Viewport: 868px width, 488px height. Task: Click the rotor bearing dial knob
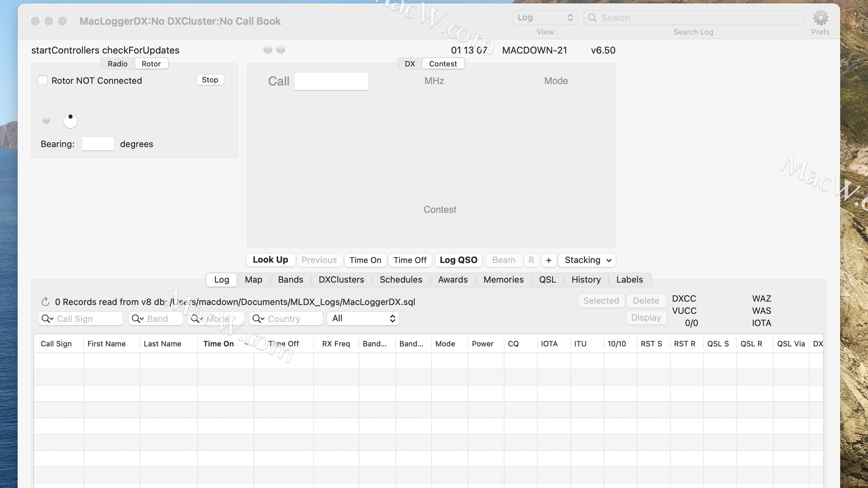[71, 121]
